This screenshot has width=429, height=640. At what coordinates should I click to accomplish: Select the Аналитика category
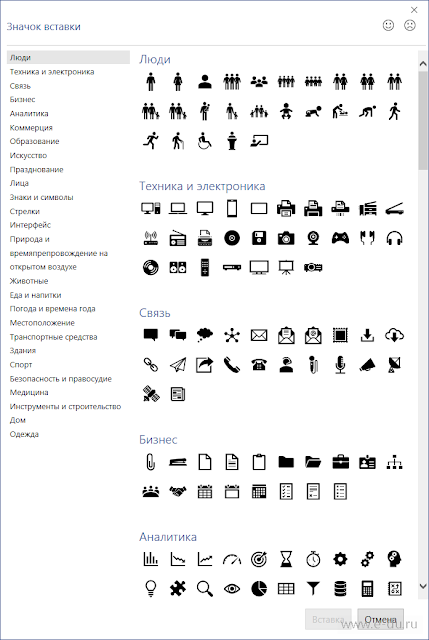(x=29, y=113)
